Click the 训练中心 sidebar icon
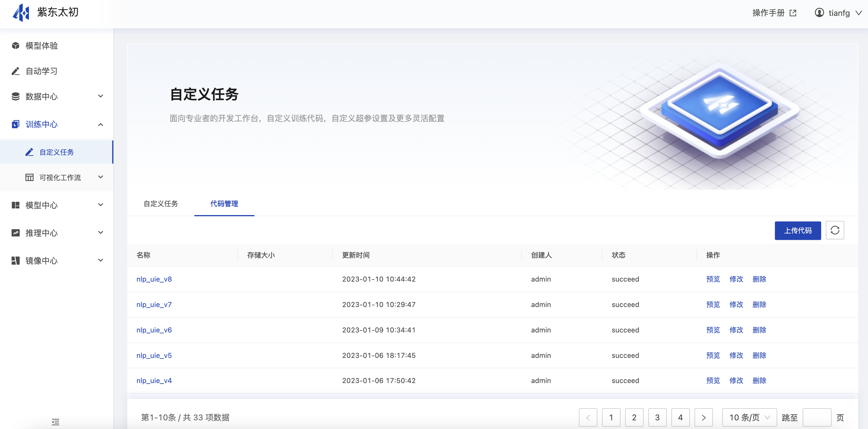This screenshot has width=868, height=429. [16, 124]
